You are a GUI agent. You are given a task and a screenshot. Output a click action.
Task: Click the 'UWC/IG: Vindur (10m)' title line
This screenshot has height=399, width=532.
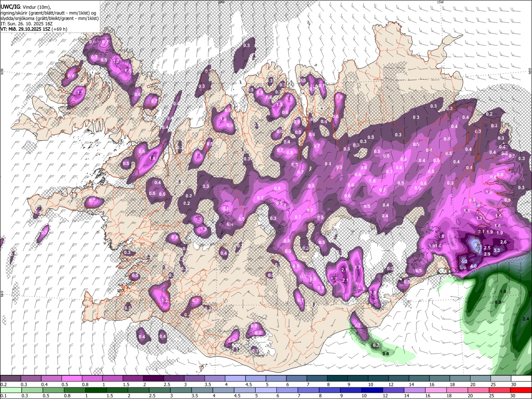coord(26,7)
